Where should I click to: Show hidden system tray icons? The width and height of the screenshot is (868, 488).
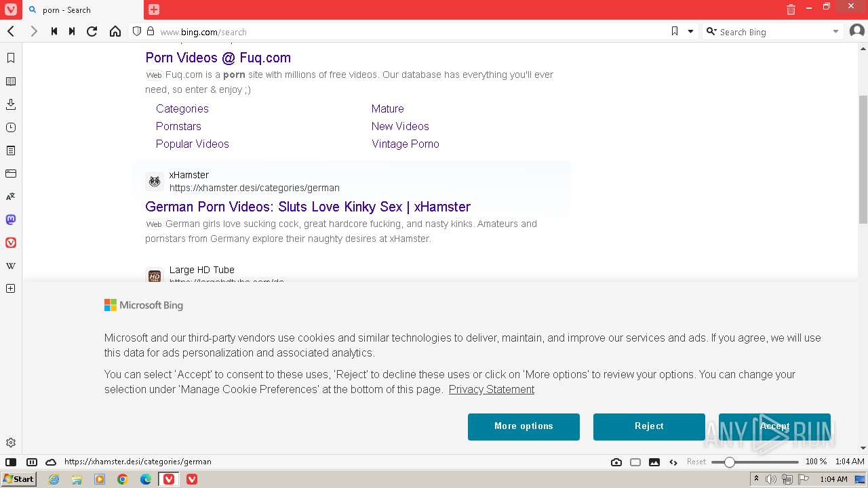756,479
